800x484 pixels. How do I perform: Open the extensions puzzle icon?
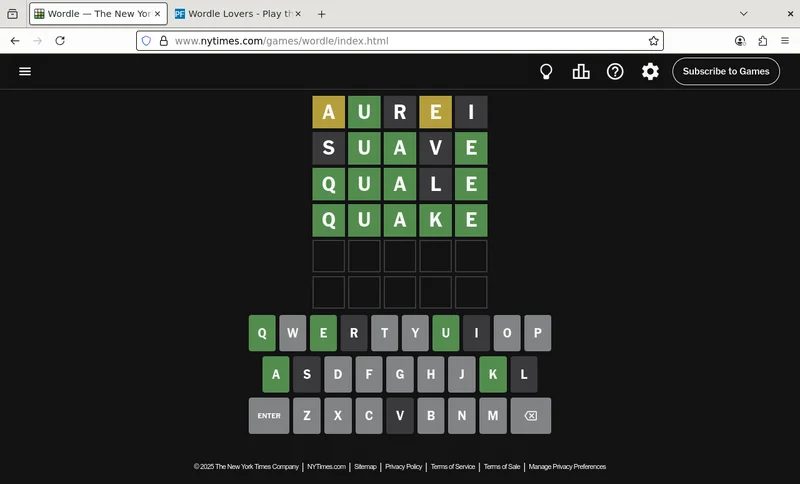(x=763, y=41)
